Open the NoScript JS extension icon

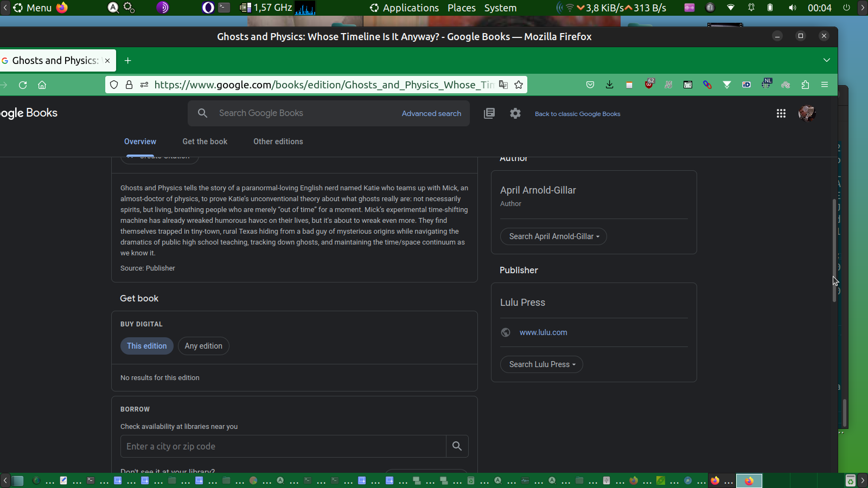tap(668, 85)
